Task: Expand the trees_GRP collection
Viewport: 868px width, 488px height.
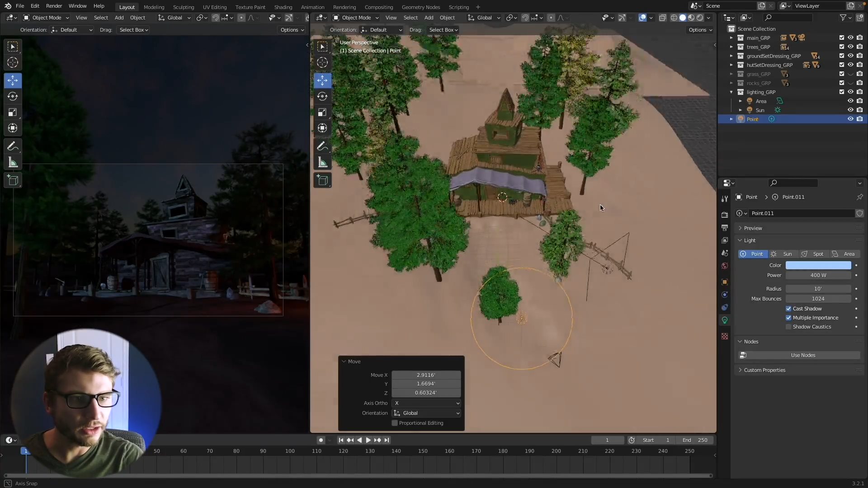Action: pos(731,47)
